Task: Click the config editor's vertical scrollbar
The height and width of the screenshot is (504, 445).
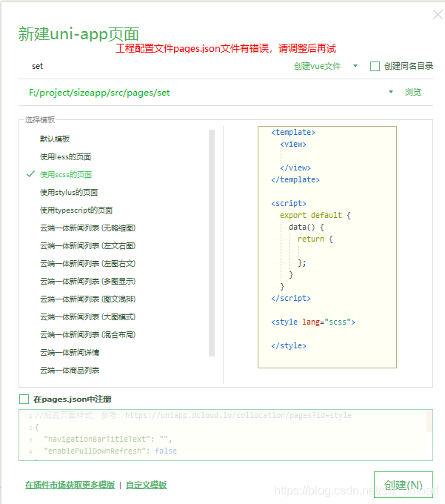Action: (429, 421)
